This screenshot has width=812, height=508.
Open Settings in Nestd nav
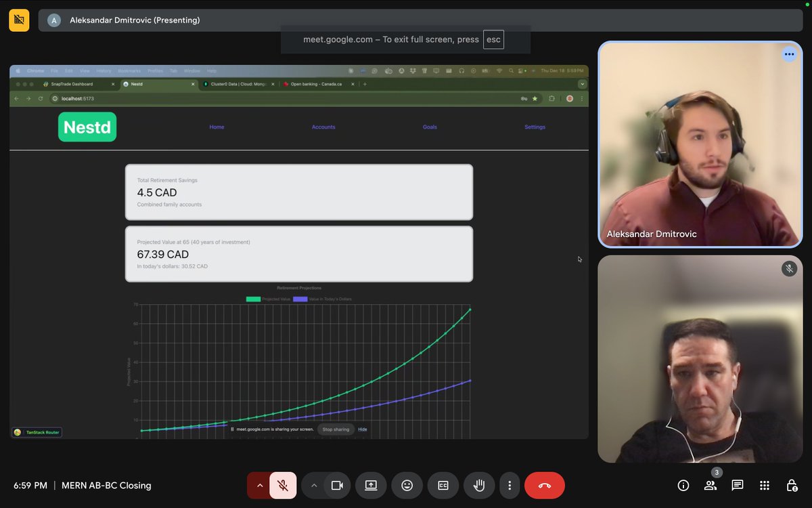tap(535, 127)
